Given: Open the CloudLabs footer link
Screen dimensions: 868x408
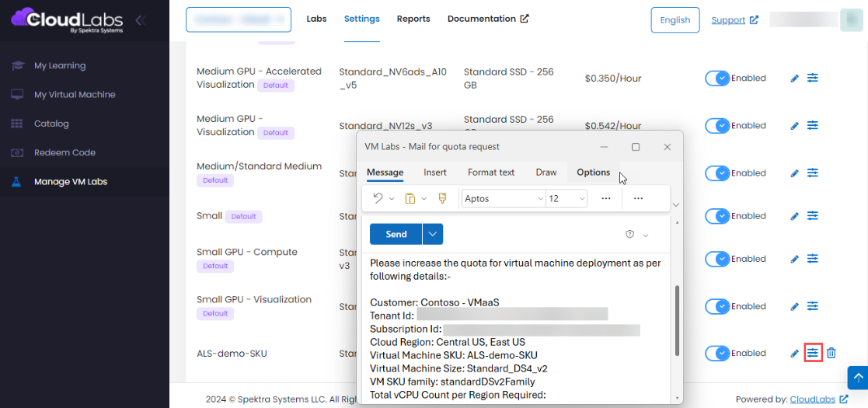Looking at the screenshot, I should click(x=819, y=399).
